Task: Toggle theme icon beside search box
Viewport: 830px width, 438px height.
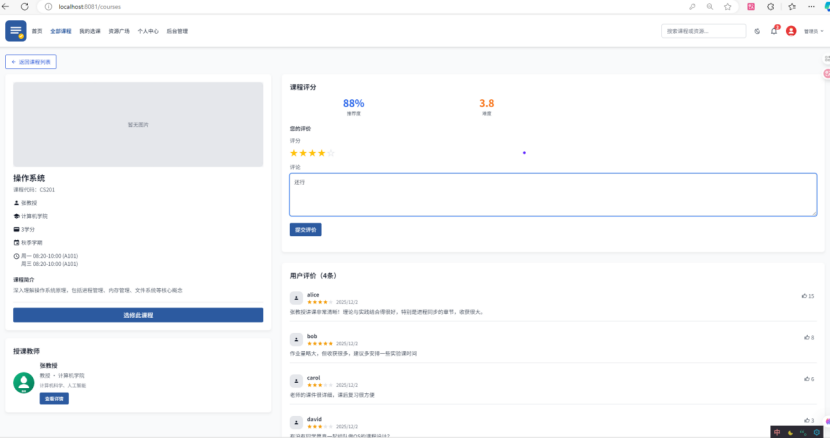Action: tap(757, 31)
